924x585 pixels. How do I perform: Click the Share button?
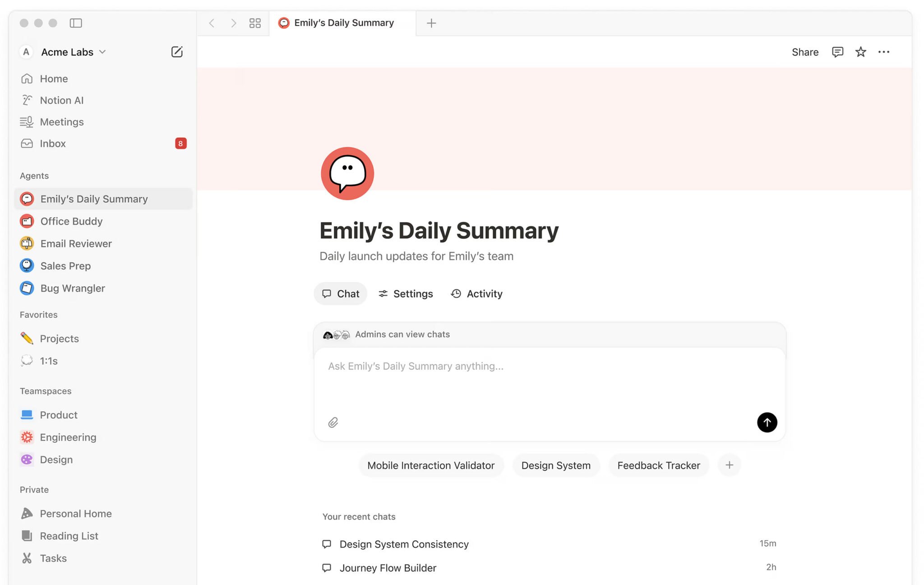pos(805,52)
